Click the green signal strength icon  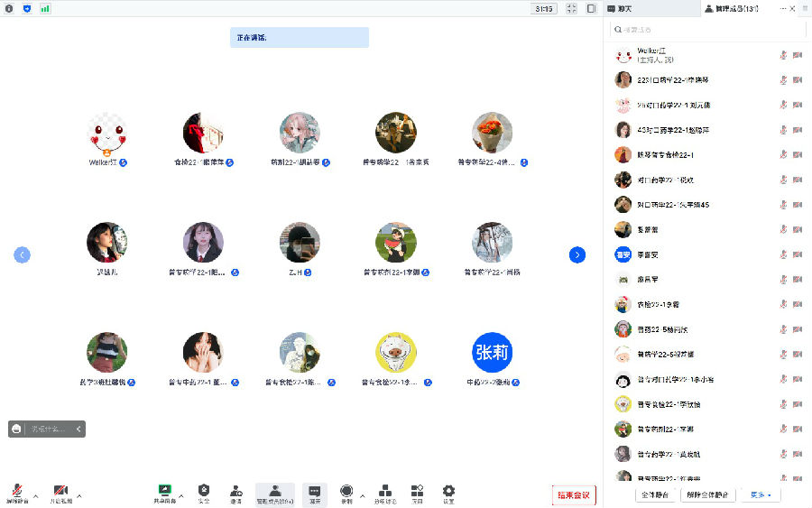[x=45, y=8]
